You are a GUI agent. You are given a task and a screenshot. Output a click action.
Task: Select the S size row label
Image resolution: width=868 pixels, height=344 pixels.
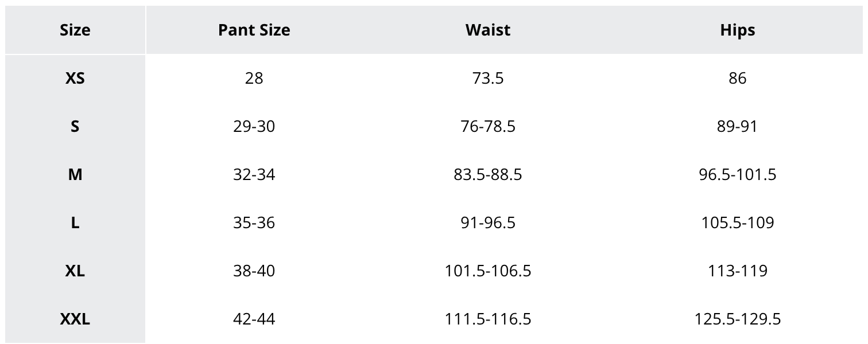click(75, 126)
